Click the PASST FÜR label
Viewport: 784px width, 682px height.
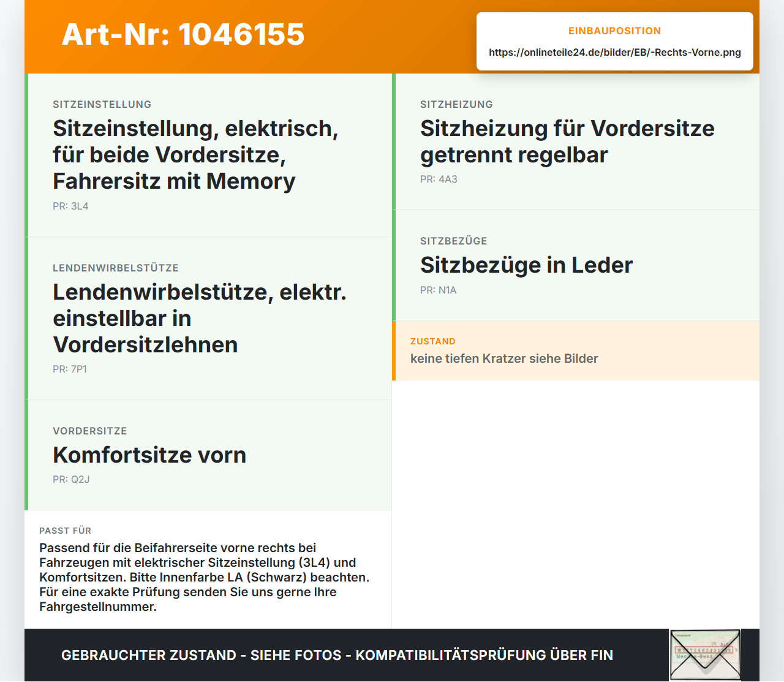65,531
